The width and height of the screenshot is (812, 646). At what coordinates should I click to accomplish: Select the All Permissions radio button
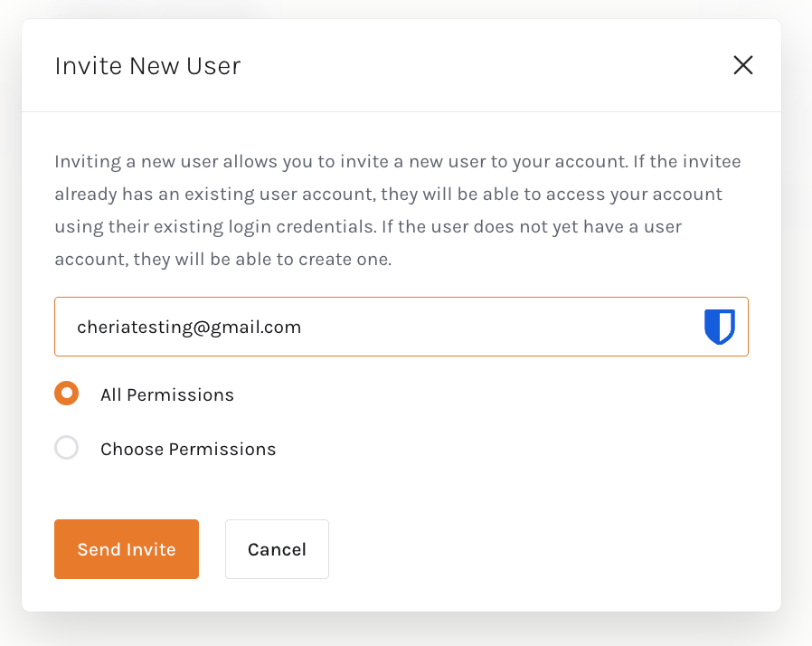click(x=67, y=394)
